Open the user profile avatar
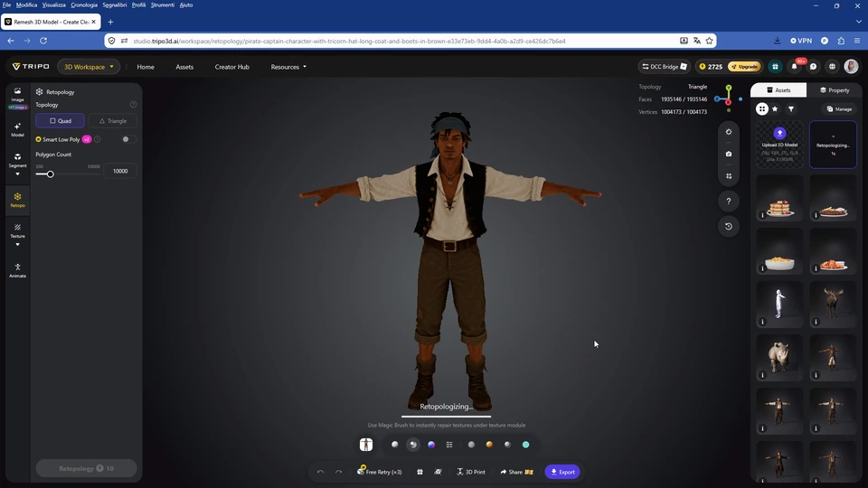 pyautogui.click(x=851, y=66)
